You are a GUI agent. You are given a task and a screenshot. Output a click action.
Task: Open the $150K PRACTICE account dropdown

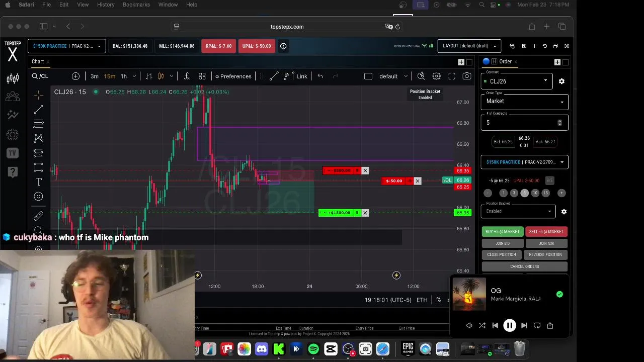[66, 46]
